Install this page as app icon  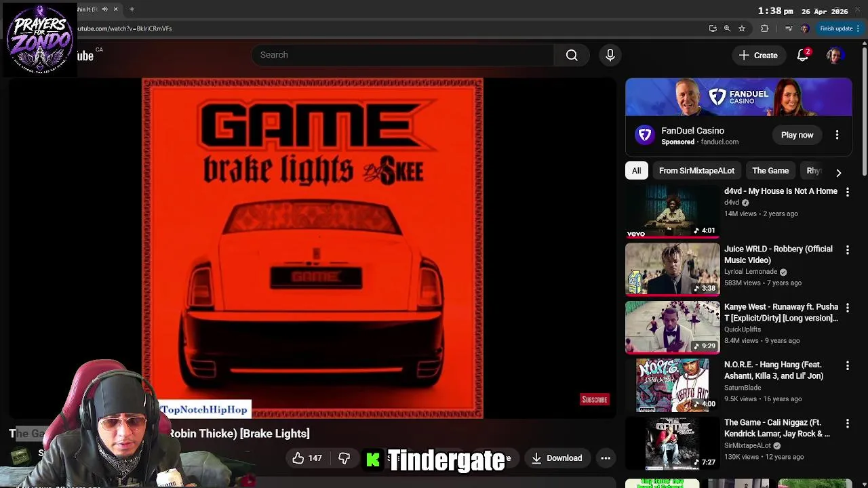pos(713,28)
